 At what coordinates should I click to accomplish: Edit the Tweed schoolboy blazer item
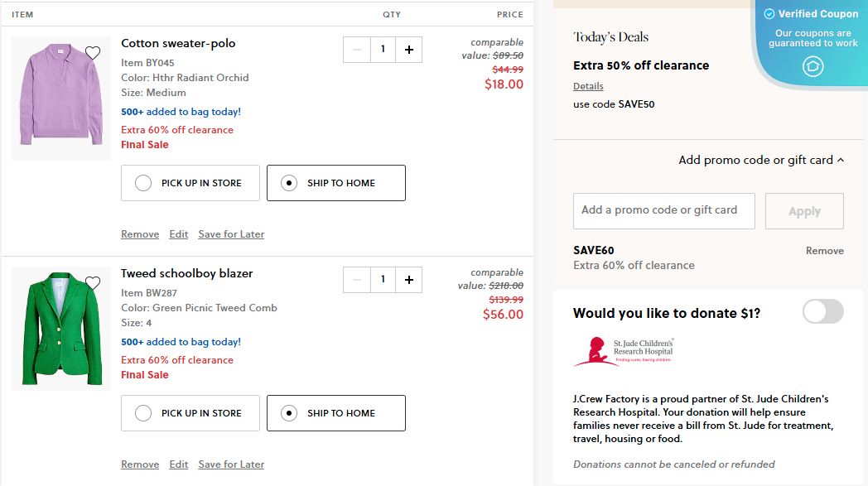point(178,464)
